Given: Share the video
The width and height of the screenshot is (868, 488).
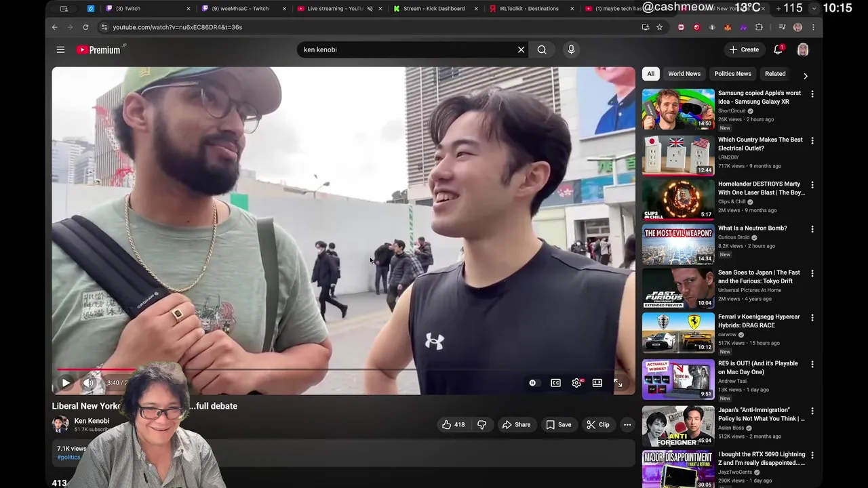Looking at the screenshot, I should pyautogui.click(x=515, y=425).
